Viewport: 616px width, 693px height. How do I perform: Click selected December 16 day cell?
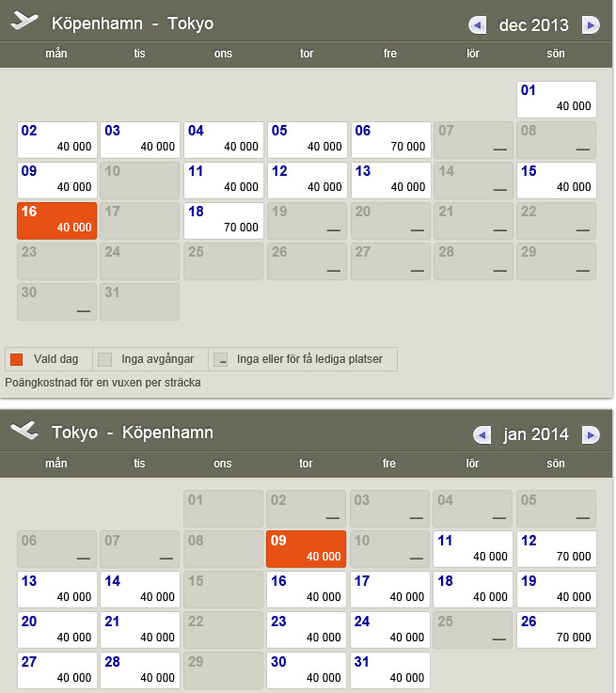click(x=56, y=220)
